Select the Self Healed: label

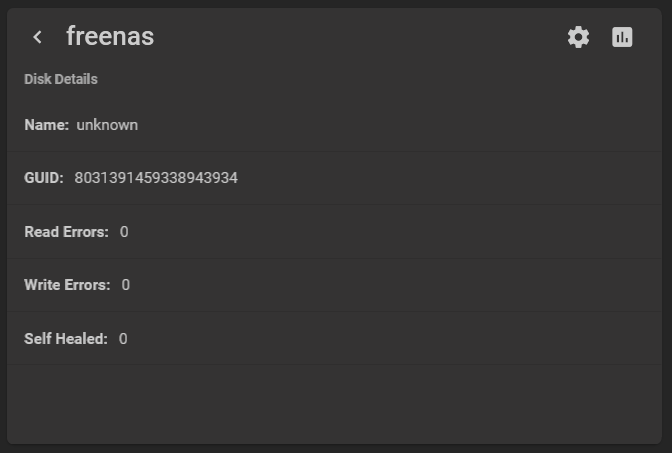pos(66,339)
